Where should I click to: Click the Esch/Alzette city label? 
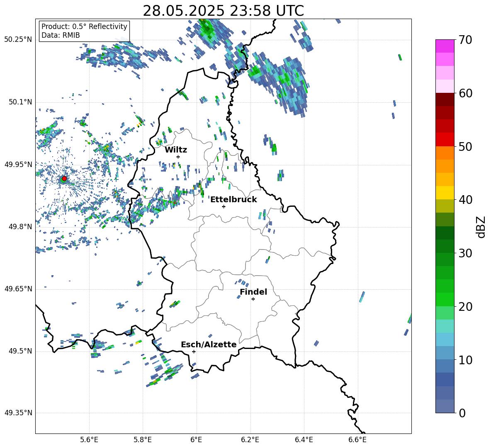tap(209, 344)
